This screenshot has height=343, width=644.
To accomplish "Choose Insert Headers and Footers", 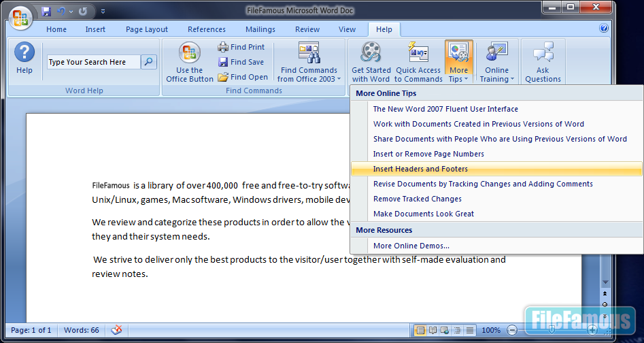I will pyautogui.click(x=496, y=169).
